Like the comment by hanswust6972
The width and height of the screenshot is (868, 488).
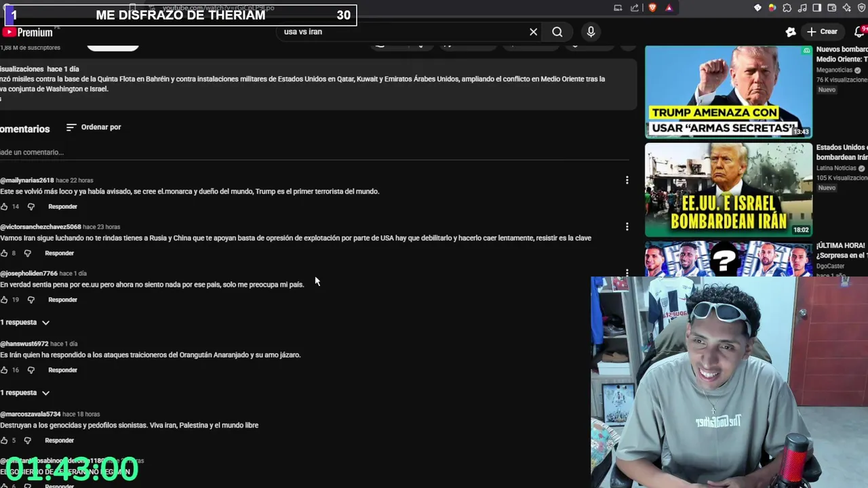tap(4, 370)
